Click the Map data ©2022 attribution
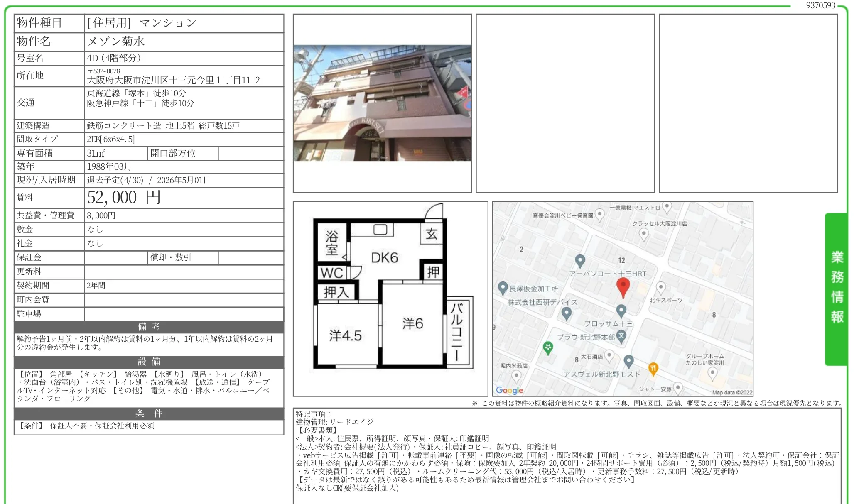Screen dimensions: 854x504 coord(731,392)
